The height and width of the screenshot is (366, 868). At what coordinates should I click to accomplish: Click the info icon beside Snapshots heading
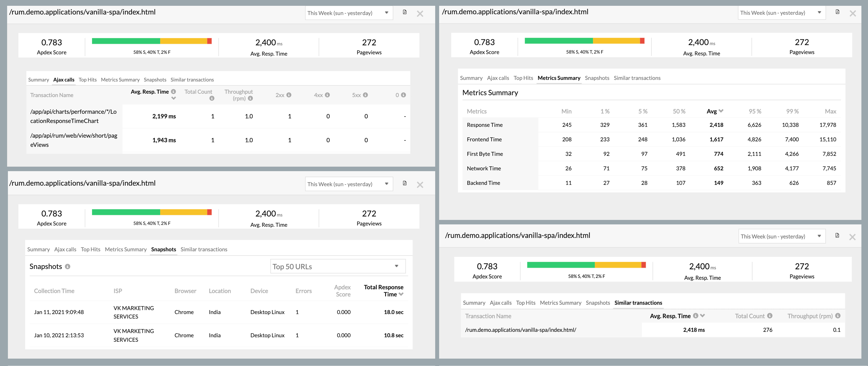(67, 267)
